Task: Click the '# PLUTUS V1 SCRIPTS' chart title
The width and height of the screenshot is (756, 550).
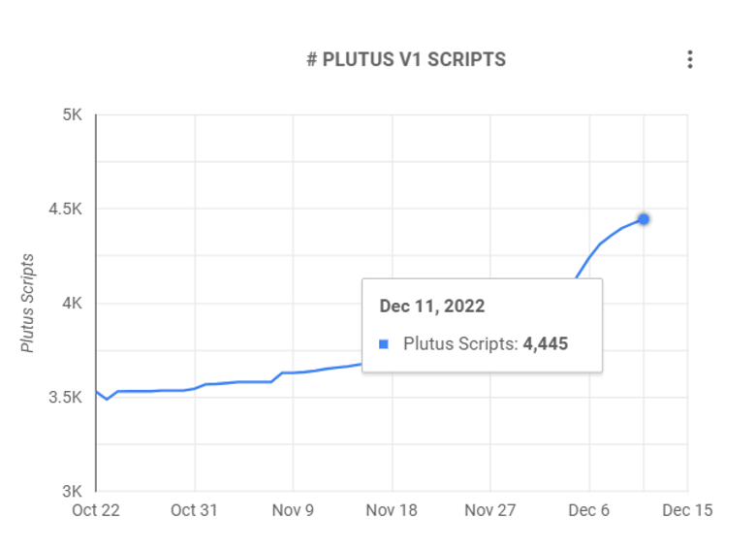Action: (406, 60)
